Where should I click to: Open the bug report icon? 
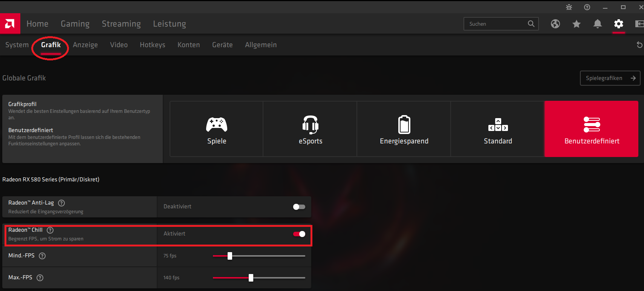[x=569, y=7]
